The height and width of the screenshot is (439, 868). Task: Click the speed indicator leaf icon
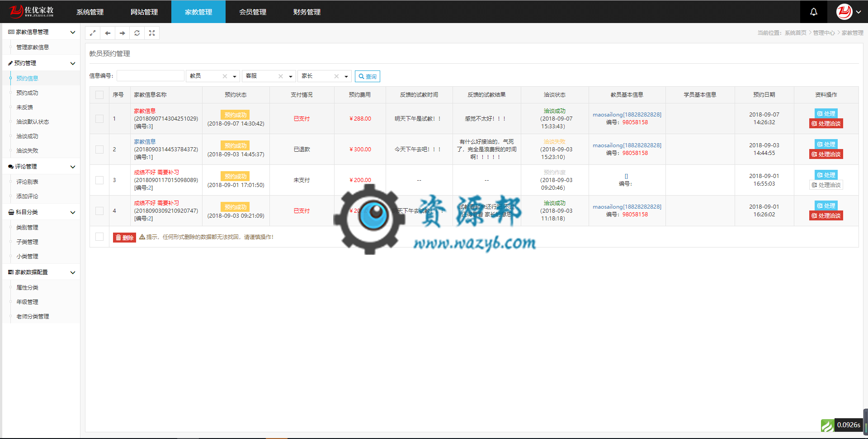point(827,425)
